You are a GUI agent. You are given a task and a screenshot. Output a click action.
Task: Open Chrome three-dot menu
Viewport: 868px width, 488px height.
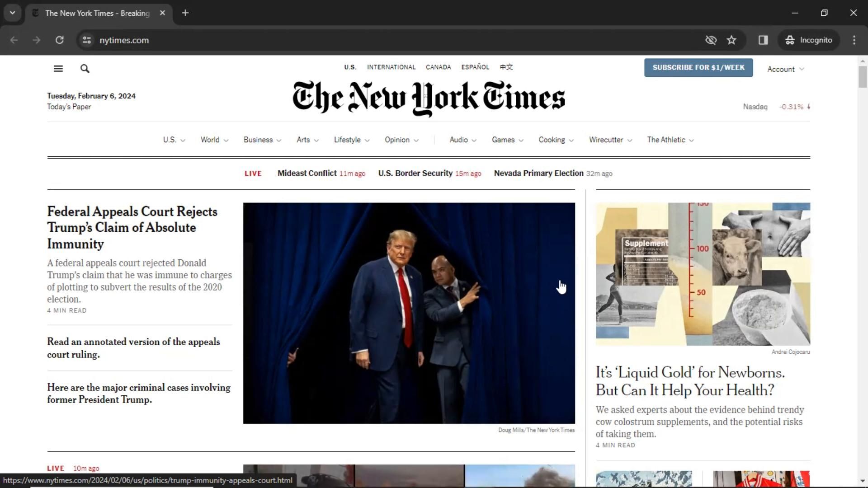854,40
